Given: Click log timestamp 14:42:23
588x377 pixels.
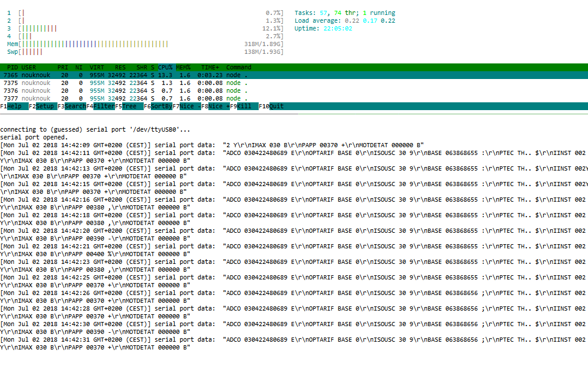Looking at the screenshot, I should tap(75, 262).
